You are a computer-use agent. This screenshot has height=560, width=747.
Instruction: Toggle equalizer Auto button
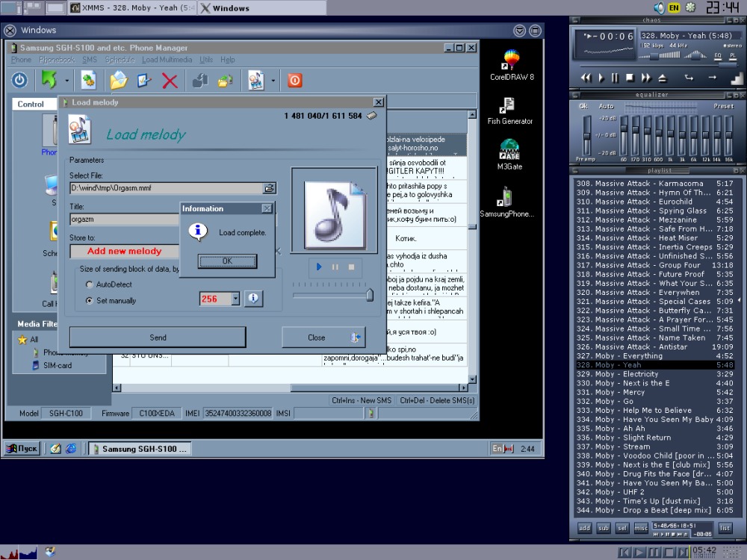tap(606, 106)
